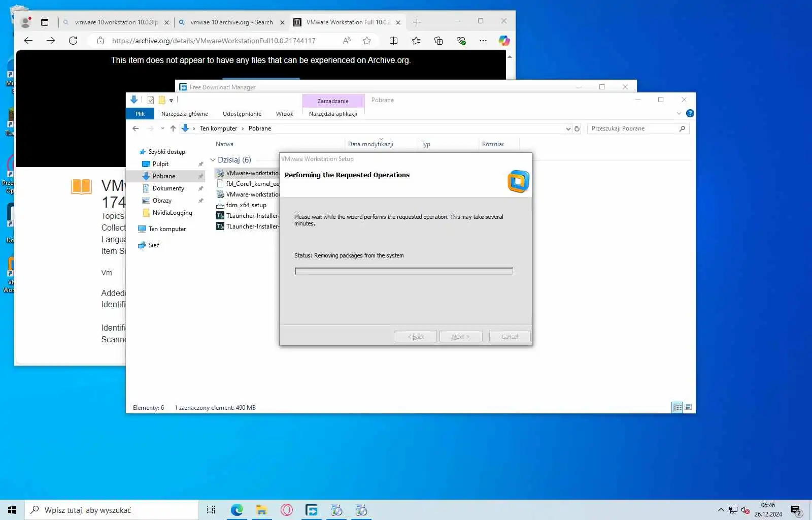Select Obrazy in the navigation pane

click(x=162, y=201)
